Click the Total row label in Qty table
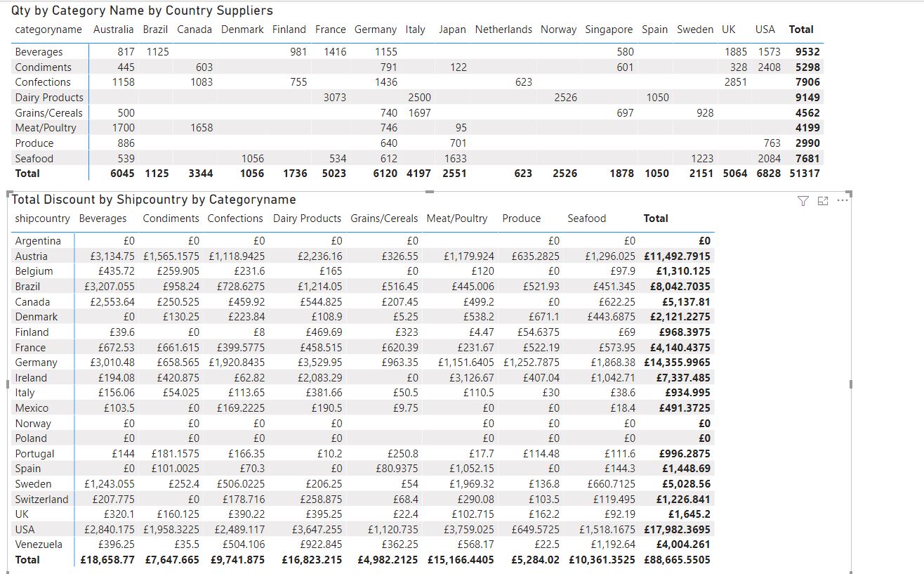The image size is (924, 574). tap(27, 174)
